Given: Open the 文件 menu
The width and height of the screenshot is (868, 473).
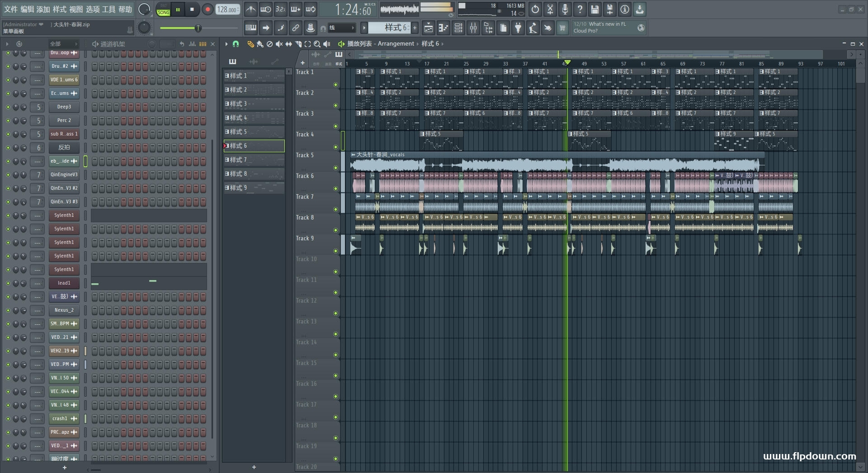Looking at the screenshot, I should (11, 9).
